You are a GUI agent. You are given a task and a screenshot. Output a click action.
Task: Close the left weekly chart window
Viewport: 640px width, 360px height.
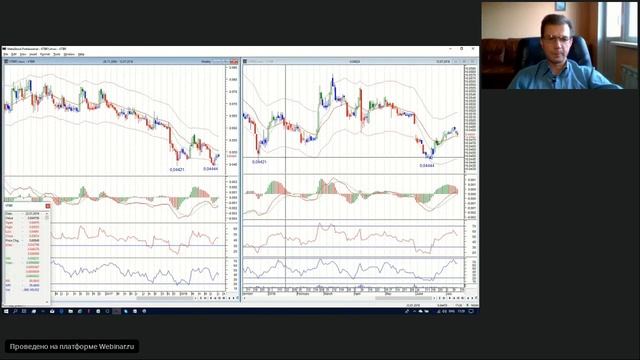pyautogui.click(x=234, y=62)
